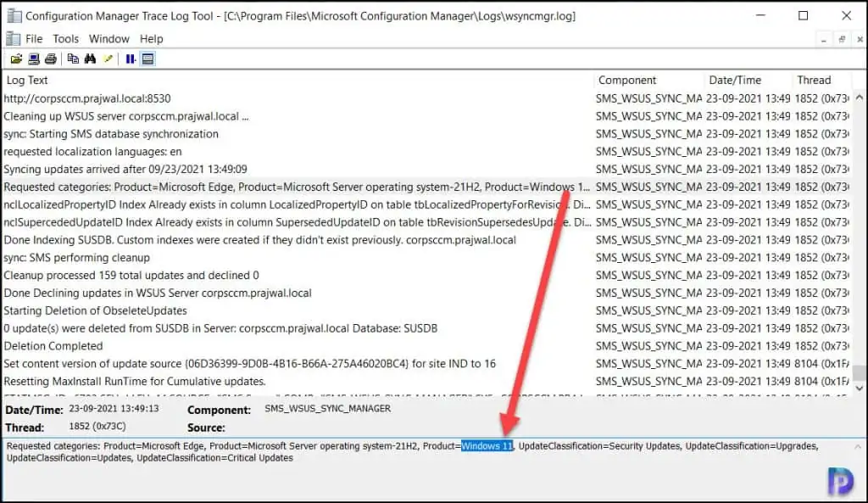
Task: Click the Date/Time value 23-09-2021 13:49:13
Action: (x=114, y=409)
